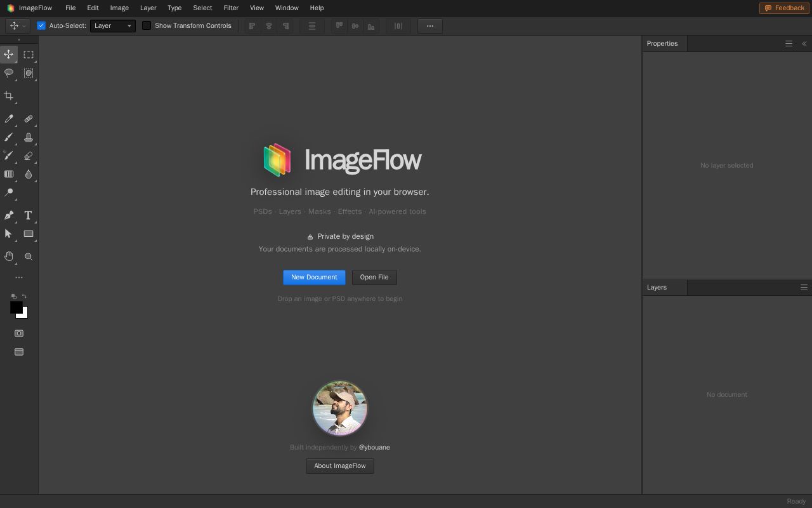Open more options in options bar
Image resolution: width=812 pixels, height=508 pixels.
[430, 26]
